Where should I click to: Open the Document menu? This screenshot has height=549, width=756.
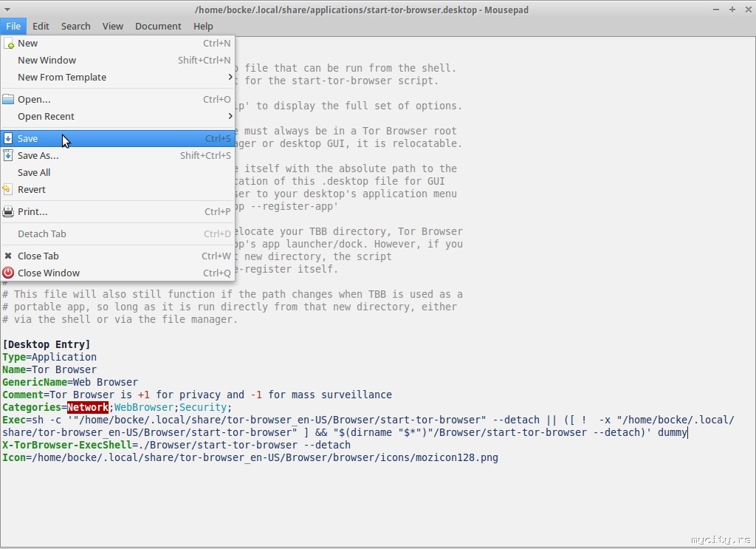tap(158, 26)
